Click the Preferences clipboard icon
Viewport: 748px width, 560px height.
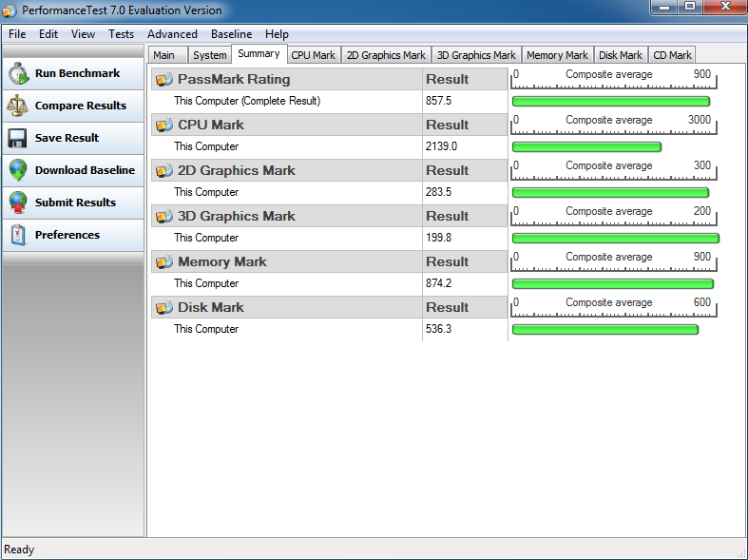18,235
